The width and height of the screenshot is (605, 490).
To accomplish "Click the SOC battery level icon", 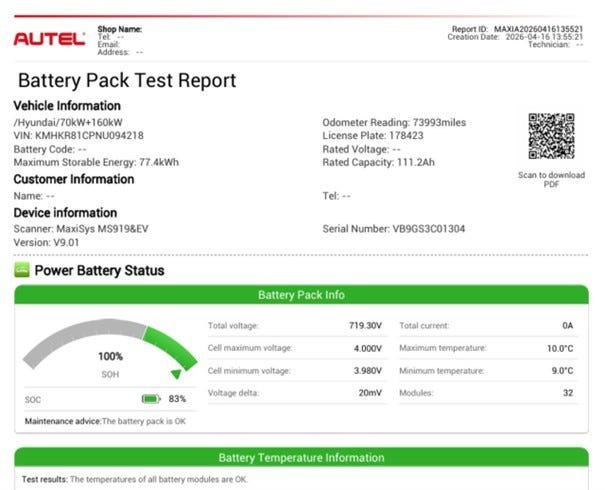I will click(151, 399).
